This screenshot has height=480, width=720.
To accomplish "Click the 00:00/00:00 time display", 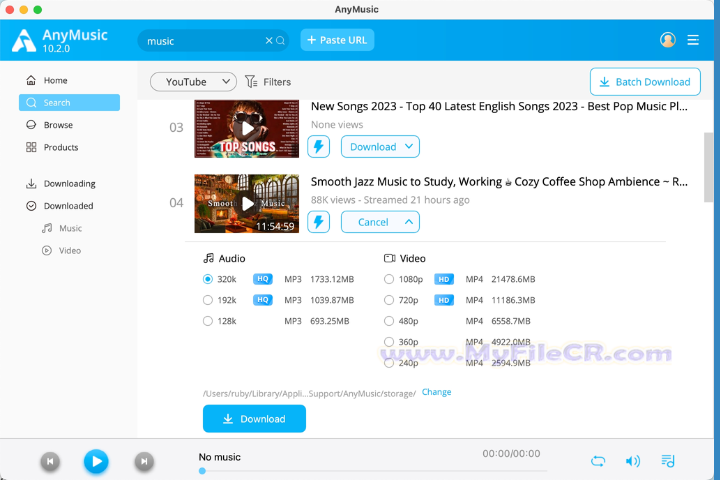I will (511, 454).
